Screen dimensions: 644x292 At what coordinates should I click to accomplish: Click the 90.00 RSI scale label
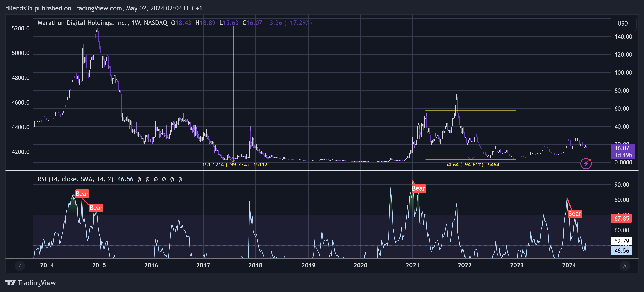pos(622,185)
